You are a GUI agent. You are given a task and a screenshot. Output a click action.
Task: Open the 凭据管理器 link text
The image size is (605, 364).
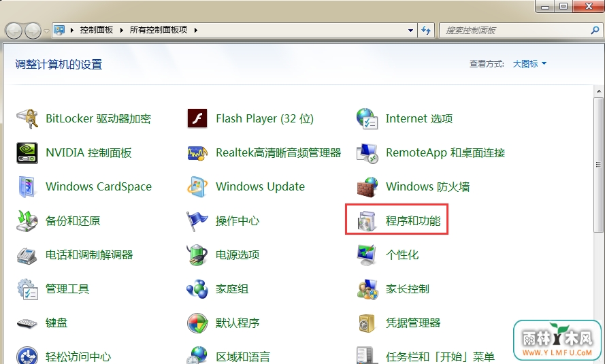tap(413, 322)
